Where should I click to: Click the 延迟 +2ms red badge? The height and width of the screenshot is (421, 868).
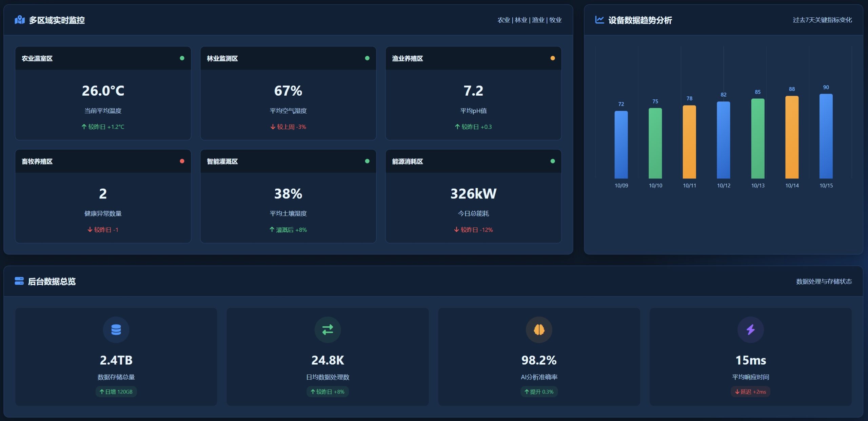(750, 391)
